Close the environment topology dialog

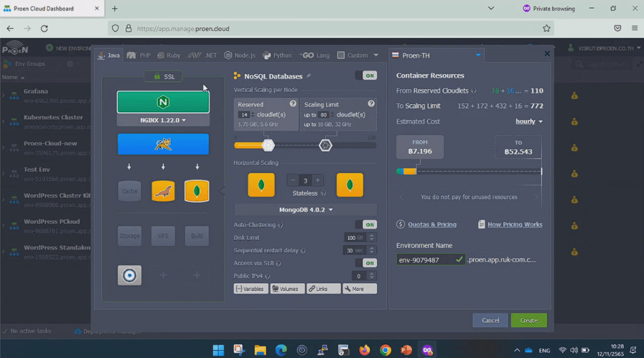tap(547, 53)
